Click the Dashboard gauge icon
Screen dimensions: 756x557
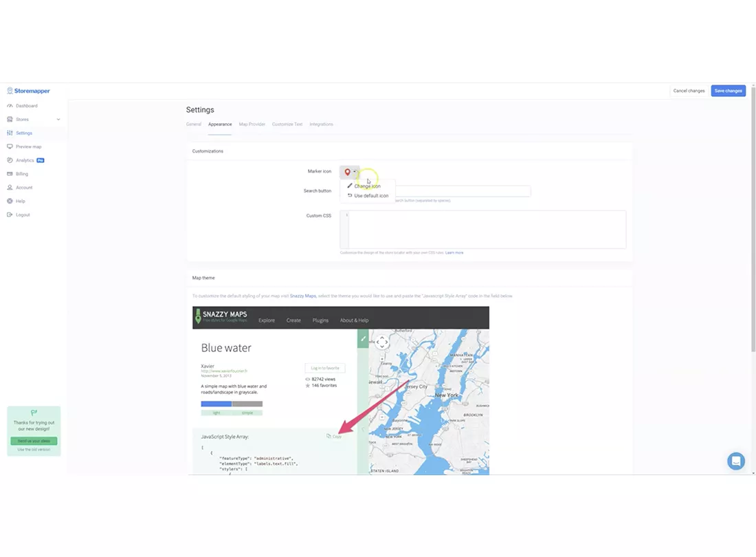pyautogui.click(x=10, y=106)
